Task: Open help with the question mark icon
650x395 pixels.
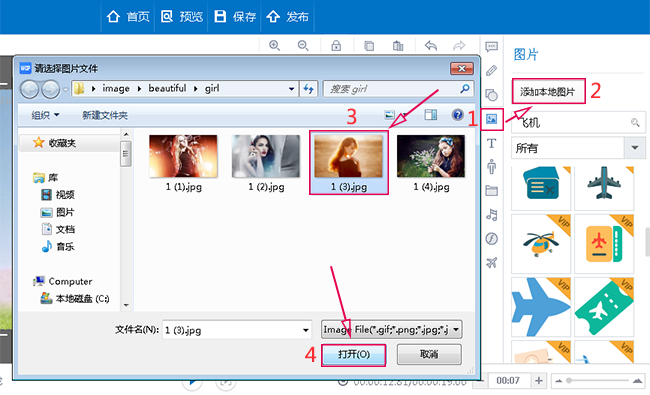Action: tap(457, 114)
